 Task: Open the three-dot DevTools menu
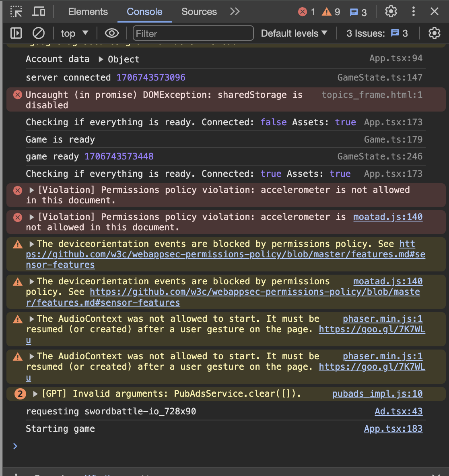pos(413,12)
